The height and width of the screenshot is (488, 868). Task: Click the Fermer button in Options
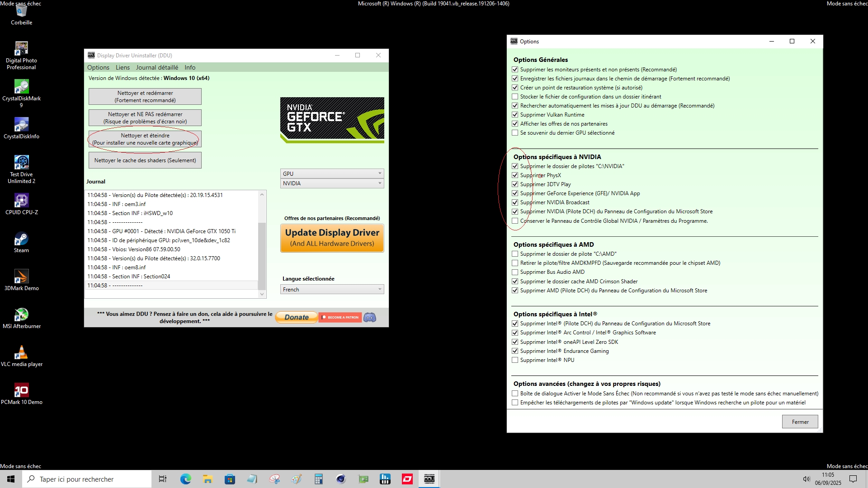[800, 422]
